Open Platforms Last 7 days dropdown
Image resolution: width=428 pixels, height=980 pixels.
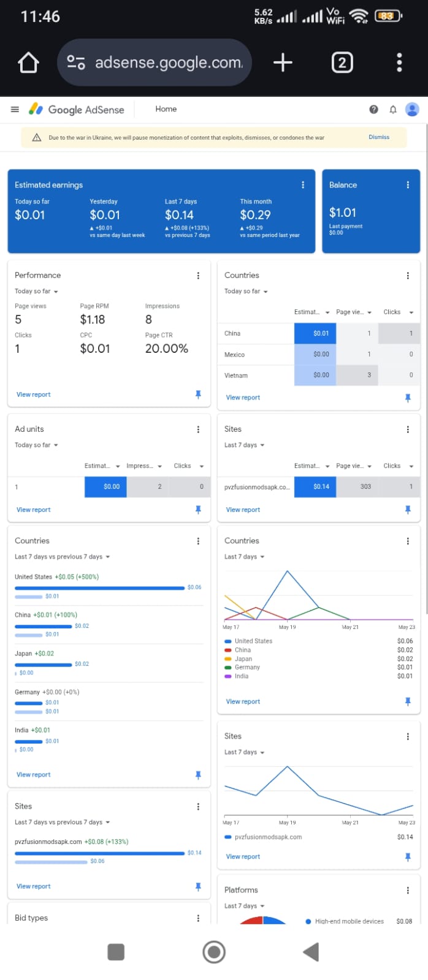coord(245,906)
